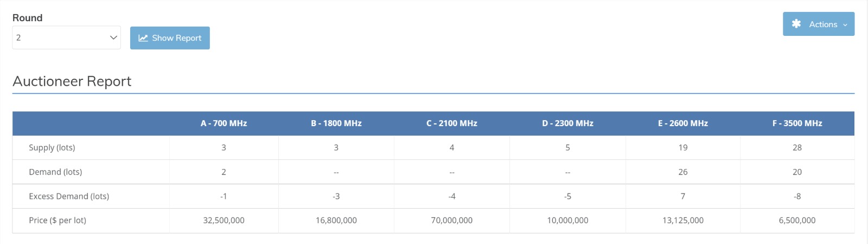
Task: Select the E band demand value 26
Action: pos(682,172)
